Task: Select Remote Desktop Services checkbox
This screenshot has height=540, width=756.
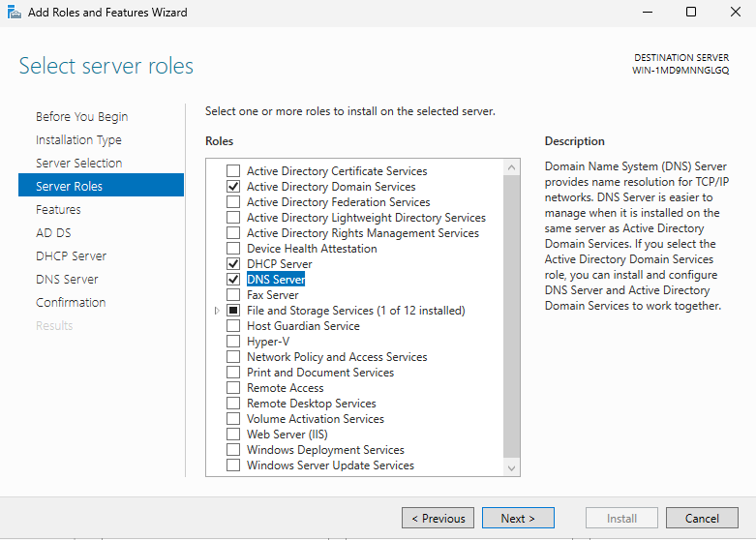Action: (232, 404)
